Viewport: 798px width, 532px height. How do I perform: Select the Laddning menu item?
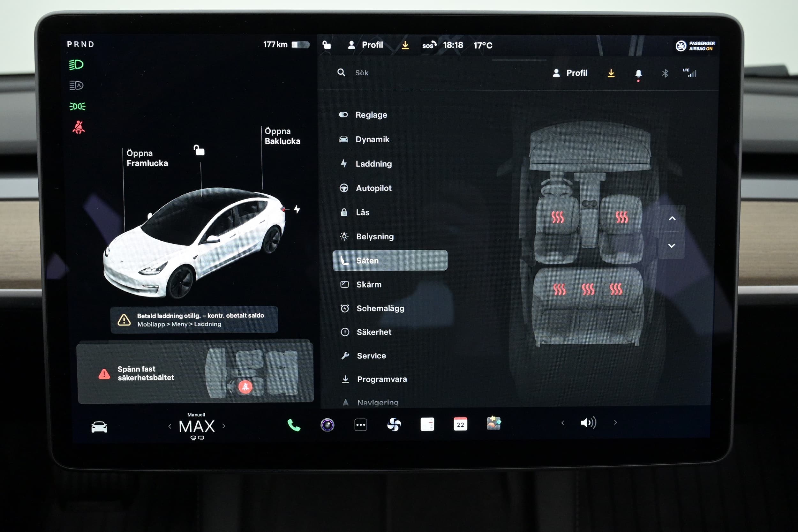tap(373, 164)
